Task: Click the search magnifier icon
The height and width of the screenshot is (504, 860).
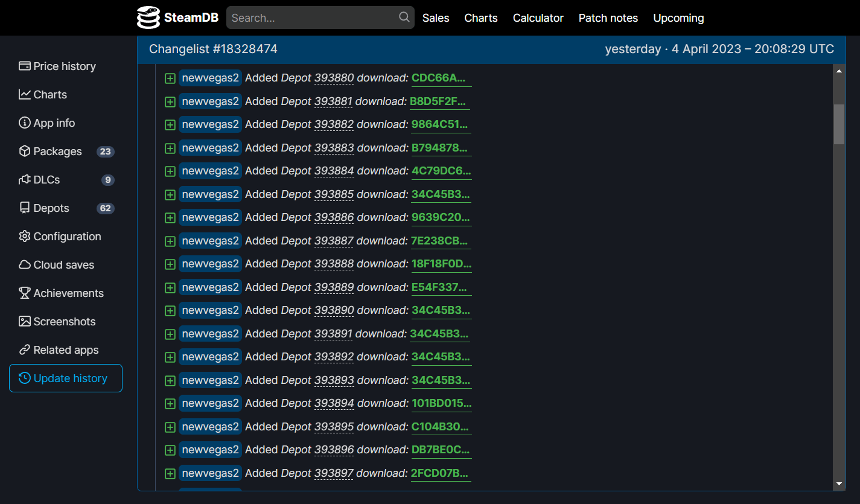Action: pos(404,18)
